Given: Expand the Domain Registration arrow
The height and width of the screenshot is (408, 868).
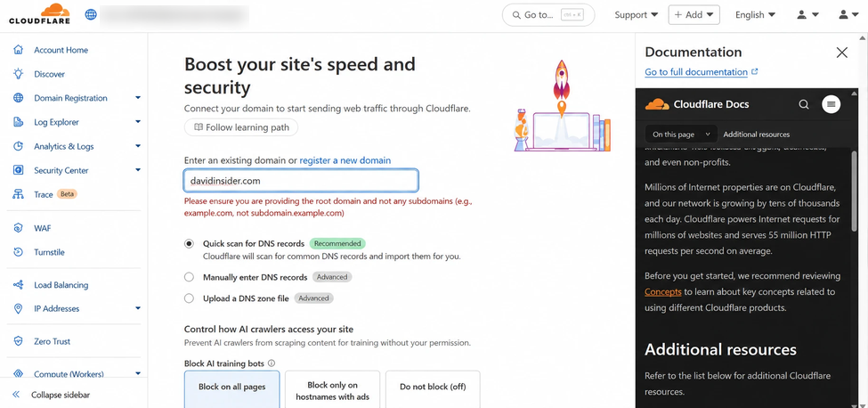Looking at the screenshot, I should (138, 98).
